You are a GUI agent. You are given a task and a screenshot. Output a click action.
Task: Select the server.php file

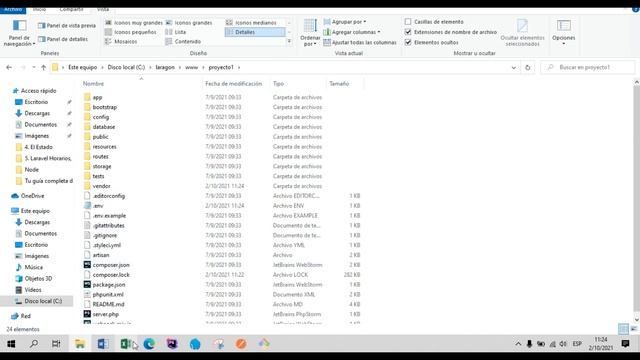tap(105, 314)
